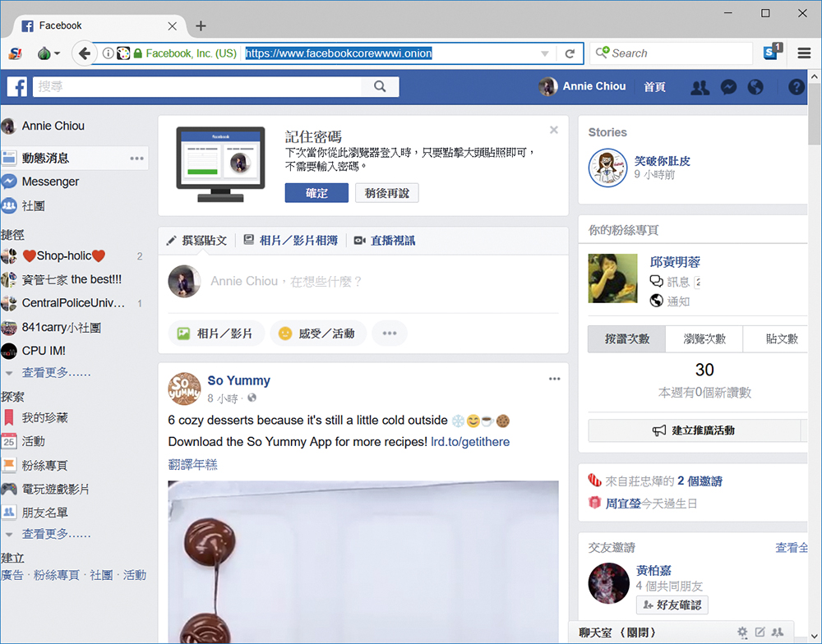This screenshot has height=644, width=822.
Task: Click the Facebook logo in the blue bar
Action: pos(16,86)
